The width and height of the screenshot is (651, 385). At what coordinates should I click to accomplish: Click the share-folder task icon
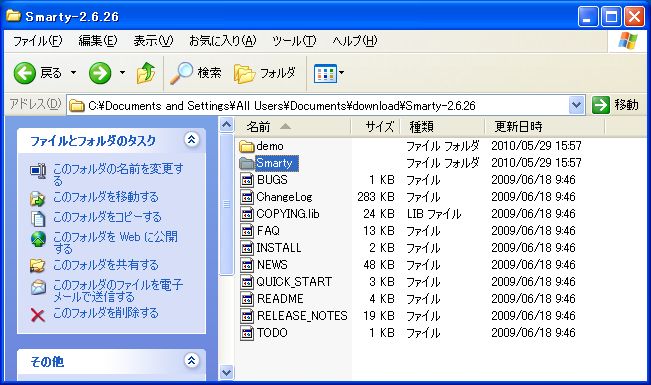[x=37, y=266]
